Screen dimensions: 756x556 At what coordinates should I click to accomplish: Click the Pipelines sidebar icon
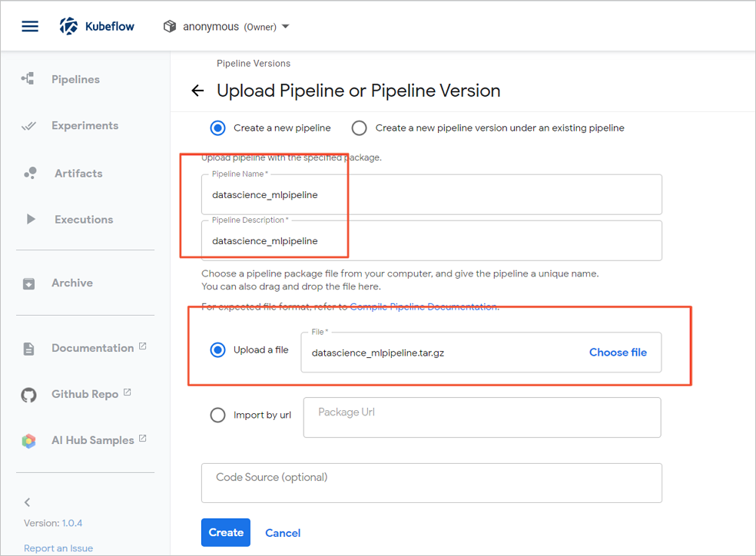pos(28,79)
